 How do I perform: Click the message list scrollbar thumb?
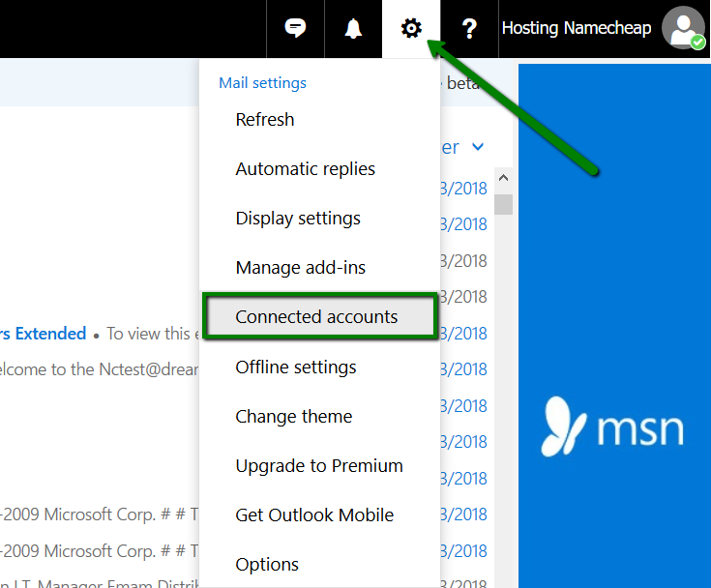503,204
